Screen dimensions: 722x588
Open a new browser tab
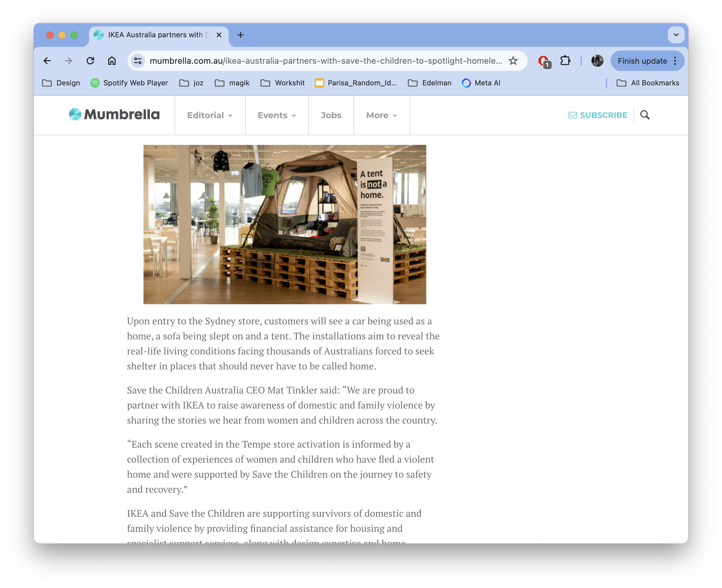tap(241, 35)
